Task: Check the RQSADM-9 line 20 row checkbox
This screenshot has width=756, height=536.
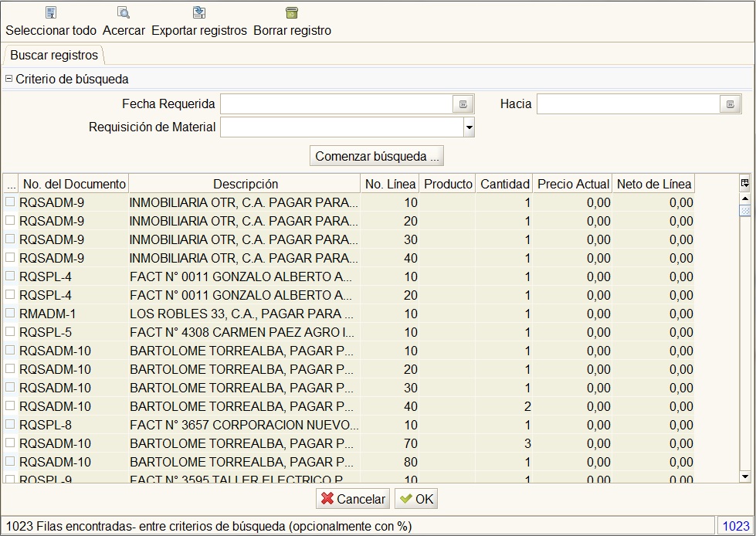Action: click(x=10, y=220)
